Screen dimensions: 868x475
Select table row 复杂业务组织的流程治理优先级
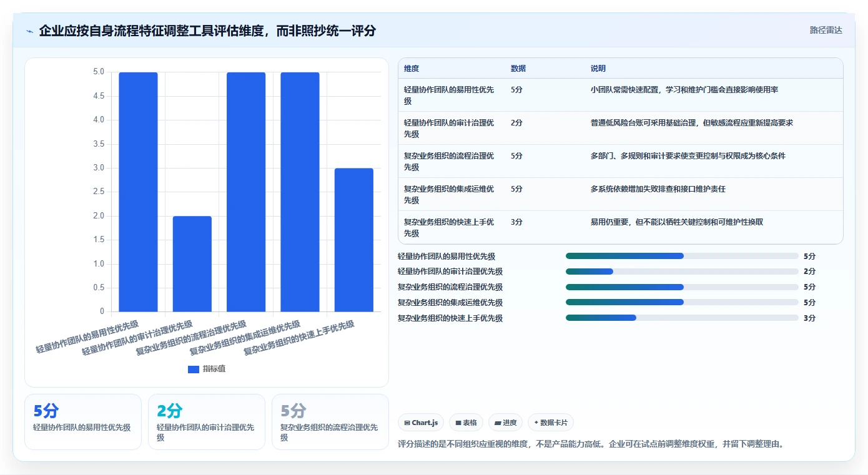(620, 161)
